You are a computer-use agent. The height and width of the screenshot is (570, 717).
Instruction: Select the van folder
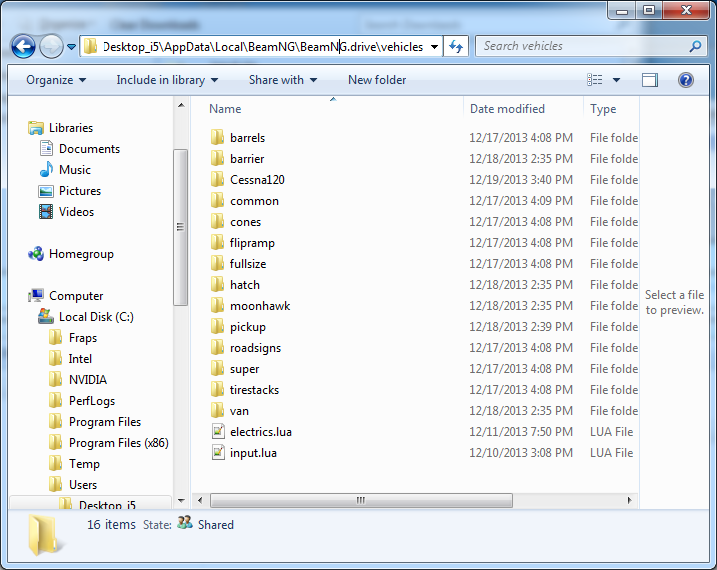239,411
